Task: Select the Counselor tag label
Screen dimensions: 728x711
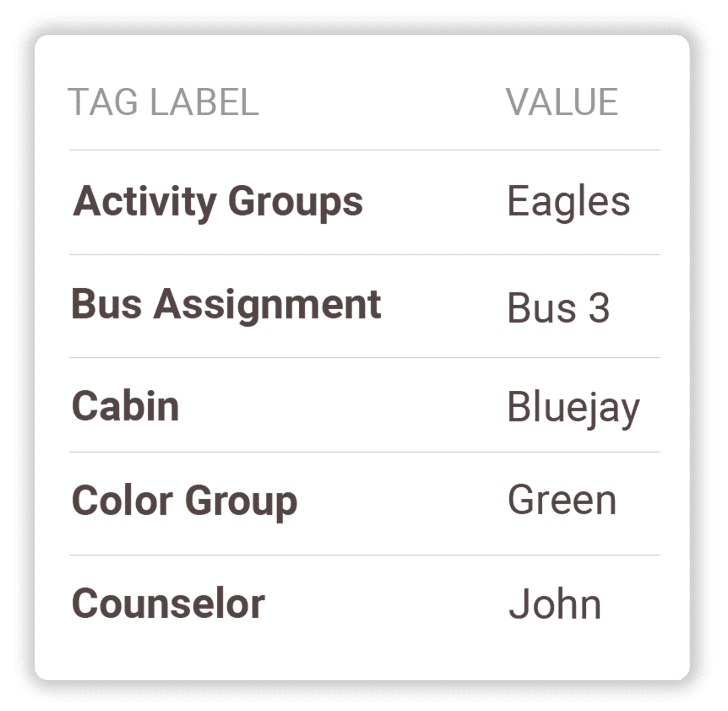Action: (168, 604)
